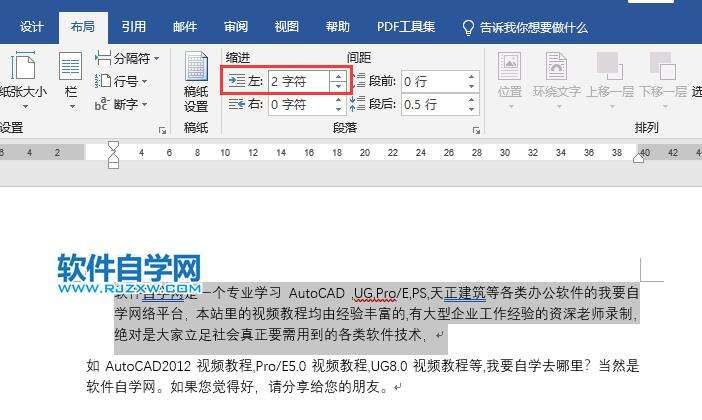Open the 断字 hyphenation dropdown
Image resolution: width=702 pixels, height=420 pixels.
pos(121,104)
